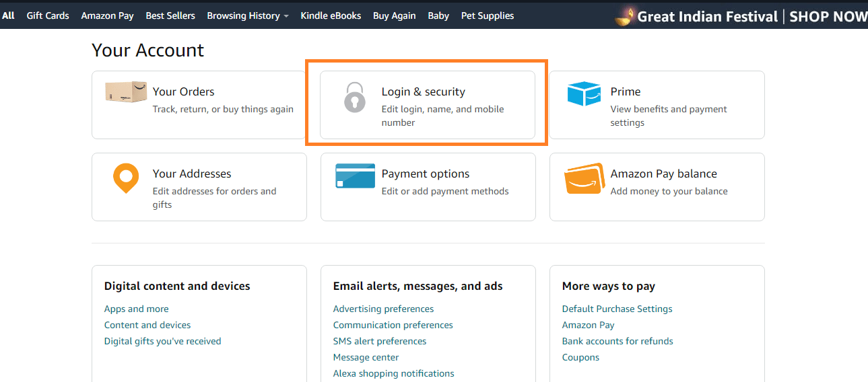Open the Communication preferences link
This screenshot has width=868, height=382.
[x=393, y=325]
